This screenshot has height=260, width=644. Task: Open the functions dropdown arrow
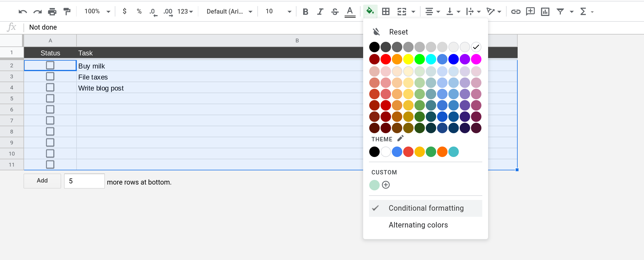(x=592, y=12)
